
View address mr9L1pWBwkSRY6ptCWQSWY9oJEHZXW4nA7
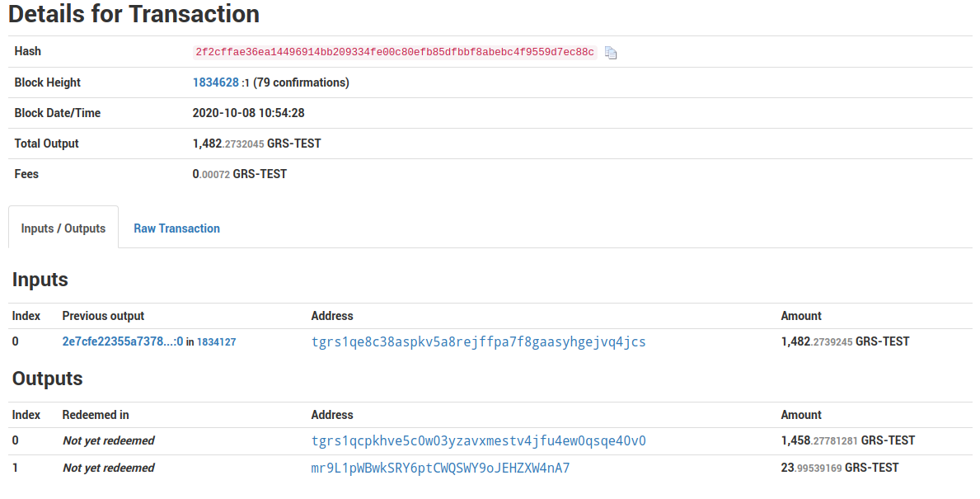(440, 468)
